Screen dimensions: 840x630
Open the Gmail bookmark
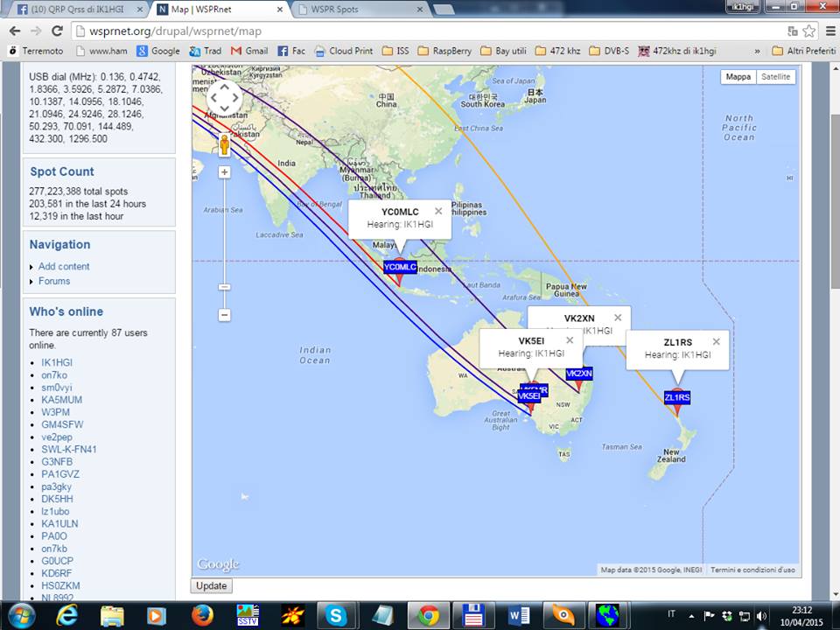249,51
